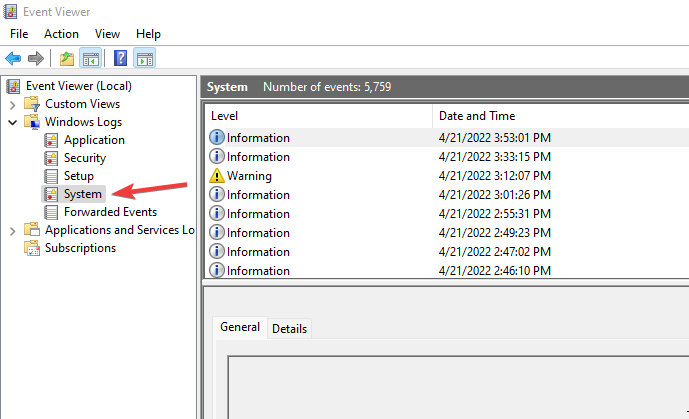Expand the Custom Views node
Viewport: 689px width, 419px height.
tap(12, 104)
